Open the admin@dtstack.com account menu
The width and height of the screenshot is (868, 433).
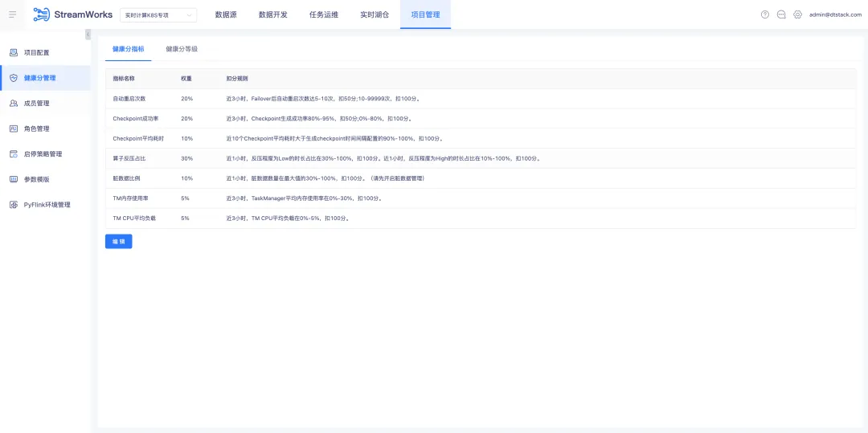tap(835, 15)
